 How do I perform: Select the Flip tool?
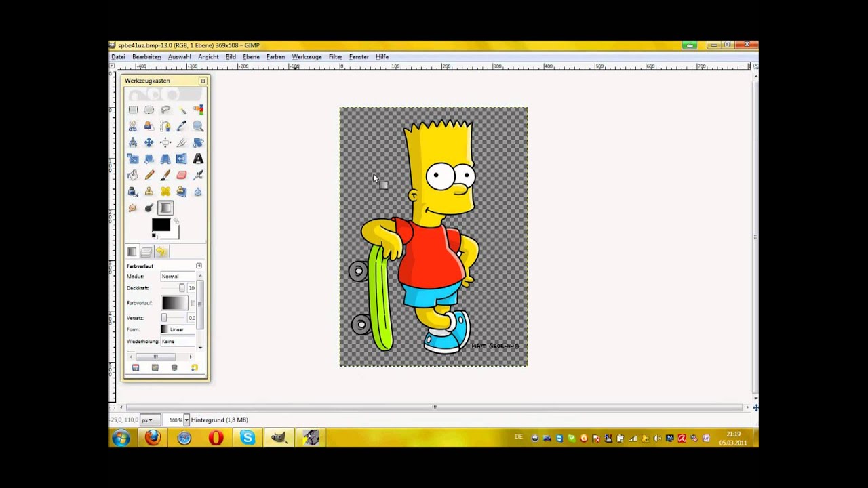(x=182, y=159)
